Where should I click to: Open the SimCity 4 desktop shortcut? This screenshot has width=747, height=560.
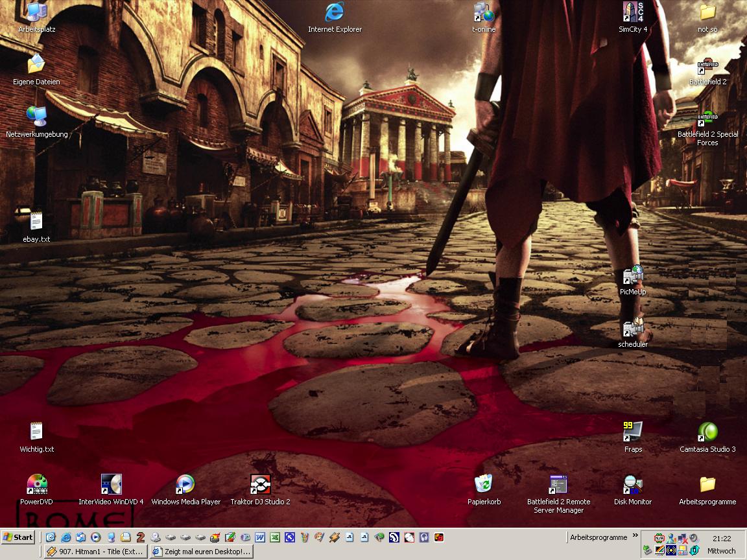tap(633, 13)
